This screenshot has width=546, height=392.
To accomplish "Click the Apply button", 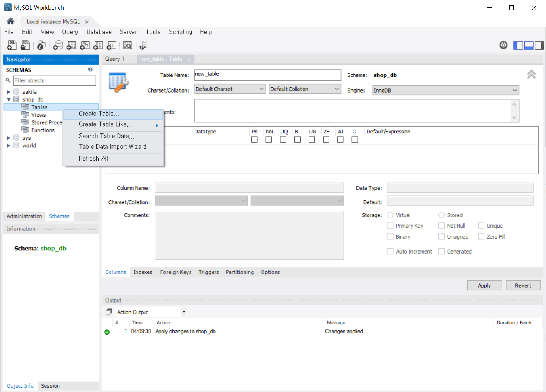I will click(x=484, y=285).
